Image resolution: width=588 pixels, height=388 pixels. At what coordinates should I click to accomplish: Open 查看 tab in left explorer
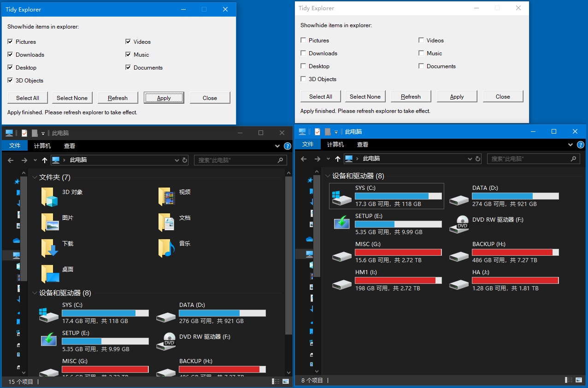(70, 146)
